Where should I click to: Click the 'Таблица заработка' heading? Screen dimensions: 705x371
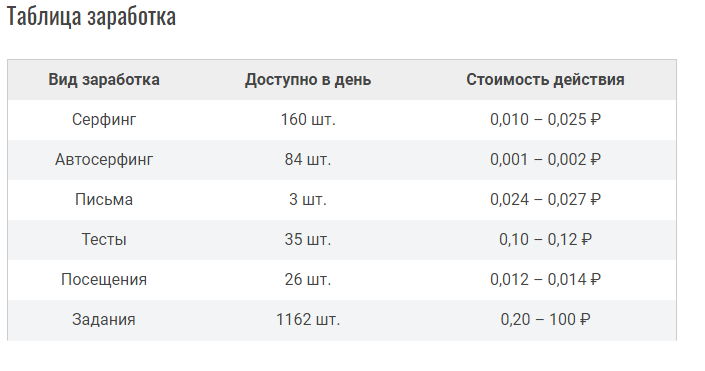[x=91, y=17]
